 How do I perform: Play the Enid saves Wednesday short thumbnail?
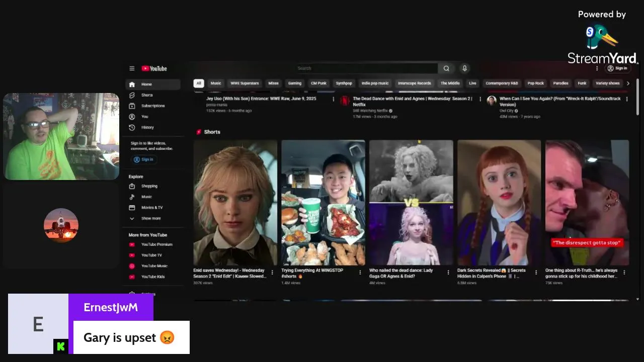tap(235, 203)
